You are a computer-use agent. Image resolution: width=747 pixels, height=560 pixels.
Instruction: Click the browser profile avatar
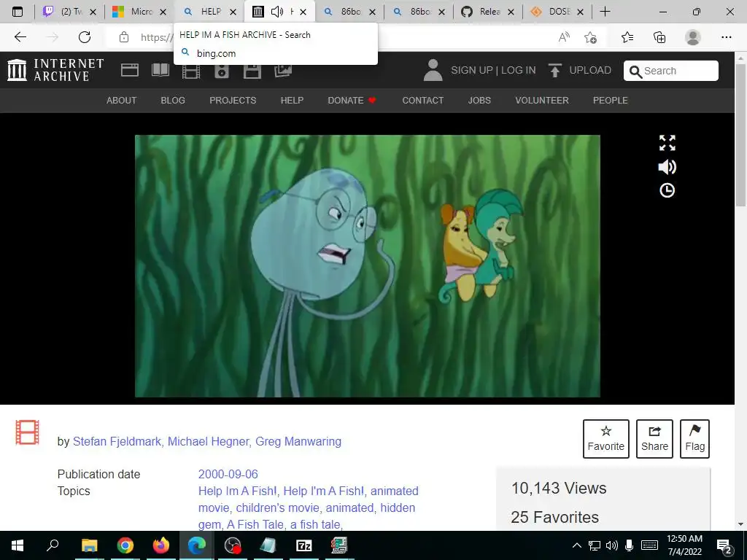tap(693, 37)
